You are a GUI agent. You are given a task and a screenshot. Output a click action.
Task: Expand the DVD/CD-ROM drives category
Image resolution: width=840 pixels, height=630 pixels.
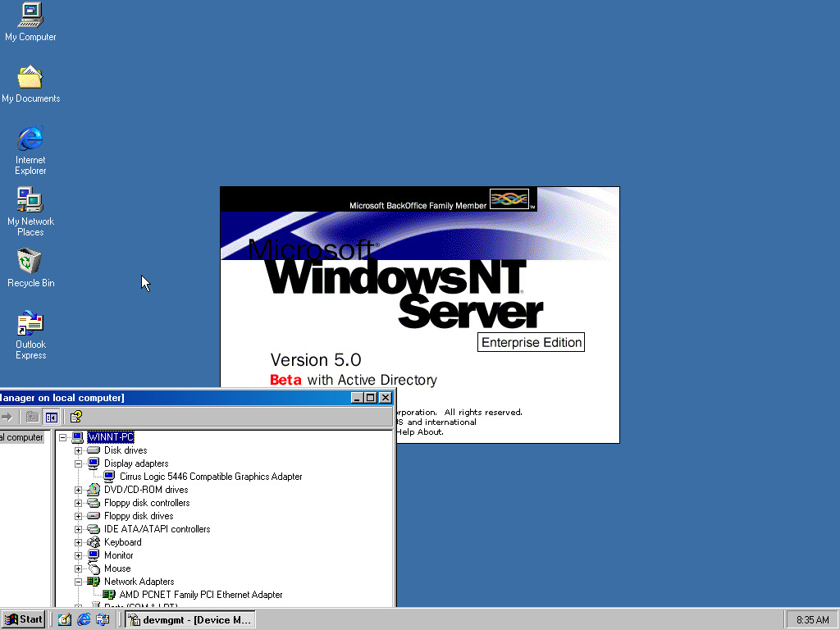(x=78, y=491)
